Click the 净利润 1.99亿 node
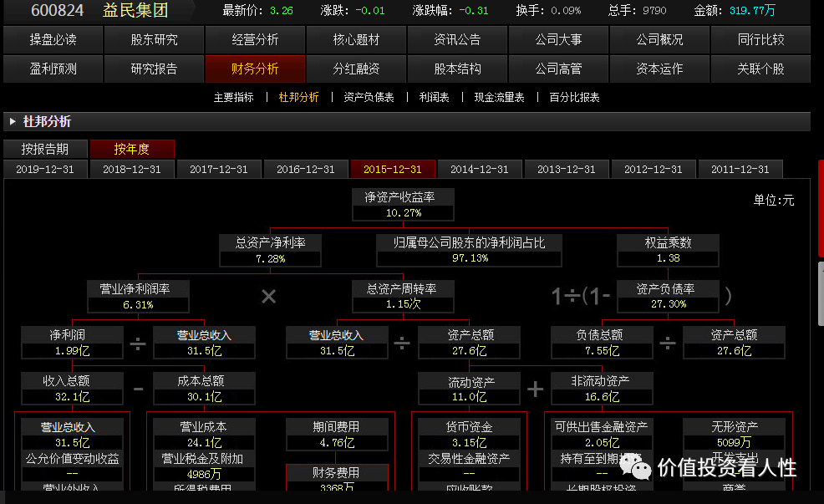This screenshot has height=504, width=824. [72, 343]
